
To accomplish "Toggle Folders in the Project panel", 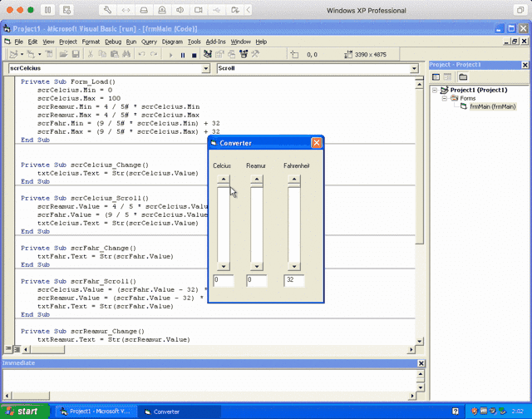I will [x=463, y=77].
